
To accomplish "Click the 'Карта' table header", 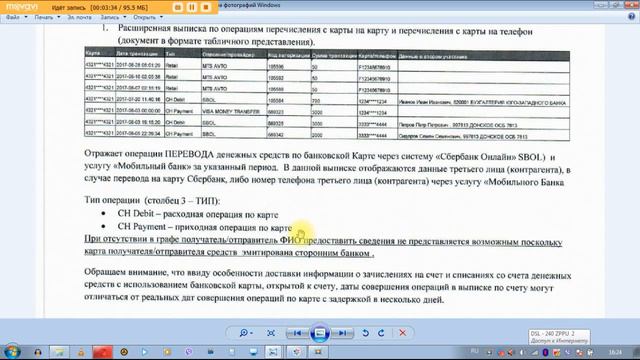I will coord(100,53).
